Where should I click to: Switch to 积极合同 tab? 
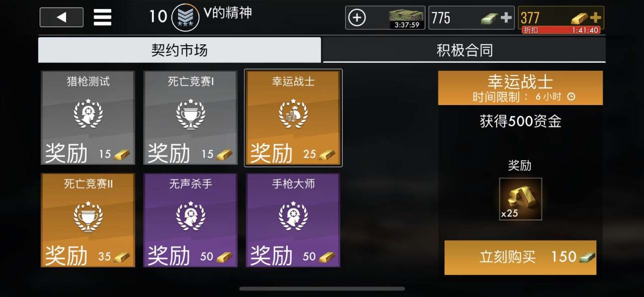[x=464, y=50]
